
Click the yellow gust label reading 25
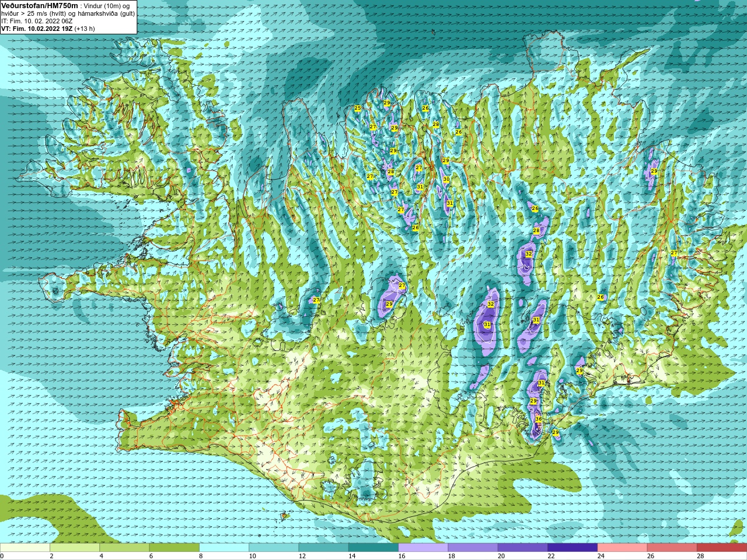[358, 108]
